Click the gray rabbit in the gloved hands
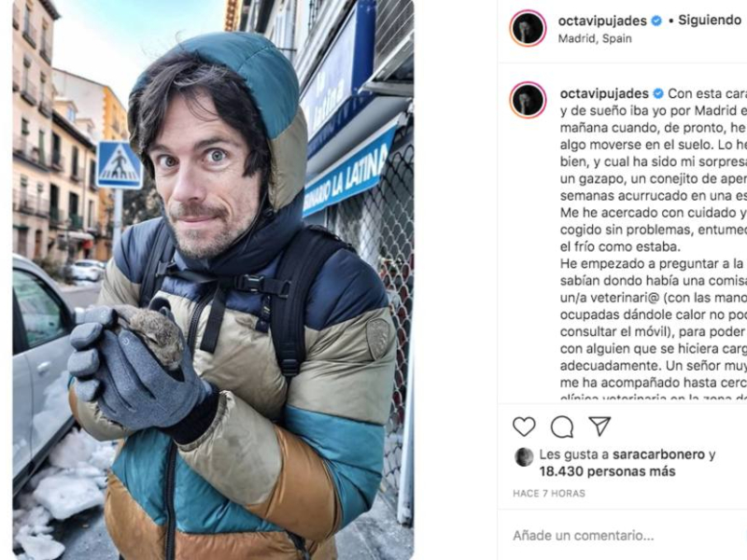The height and width of the screenshot is (560, 747). click(x=152, y=336)
